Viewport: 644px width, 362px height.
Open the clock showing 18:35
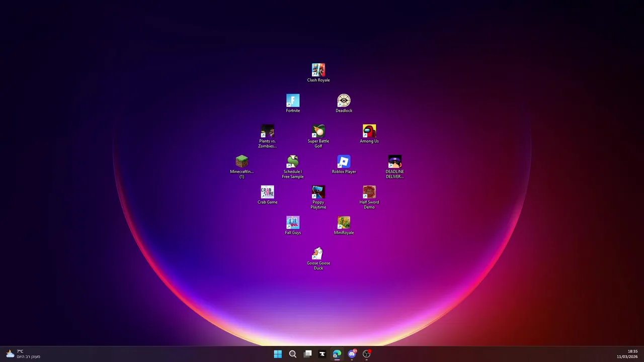627,354
